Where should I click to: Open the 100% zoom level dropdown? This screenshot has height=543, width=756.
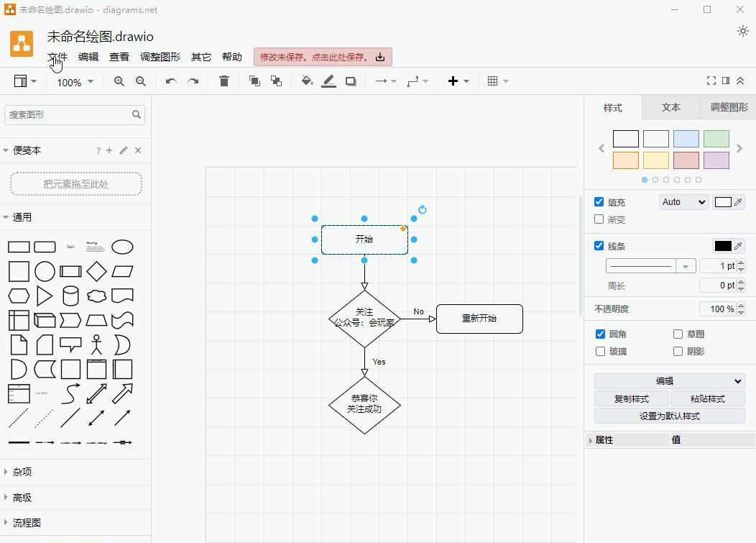tap(75, 83)
